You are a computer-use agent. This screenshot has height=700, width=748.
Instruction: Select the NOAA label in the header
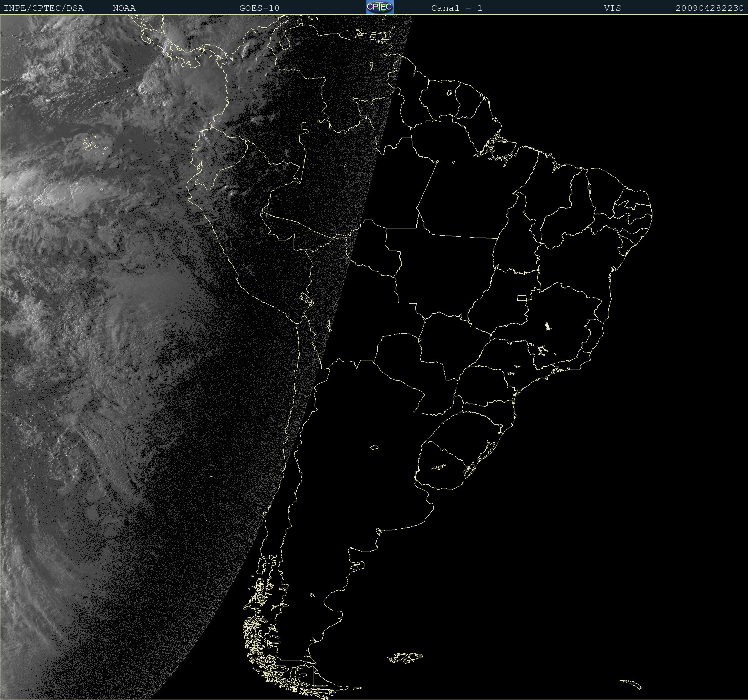pos(124,8)
